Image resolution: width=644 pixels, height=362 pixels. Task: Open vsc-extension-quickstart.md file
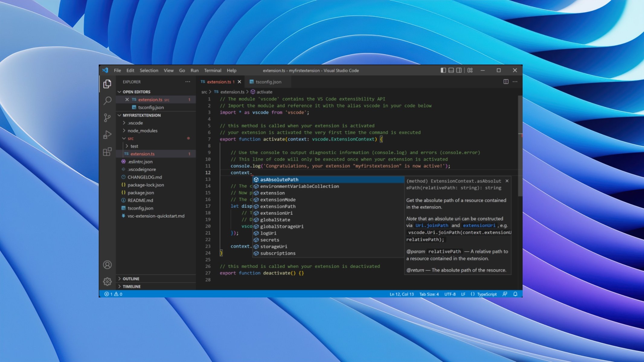[156, 216]
